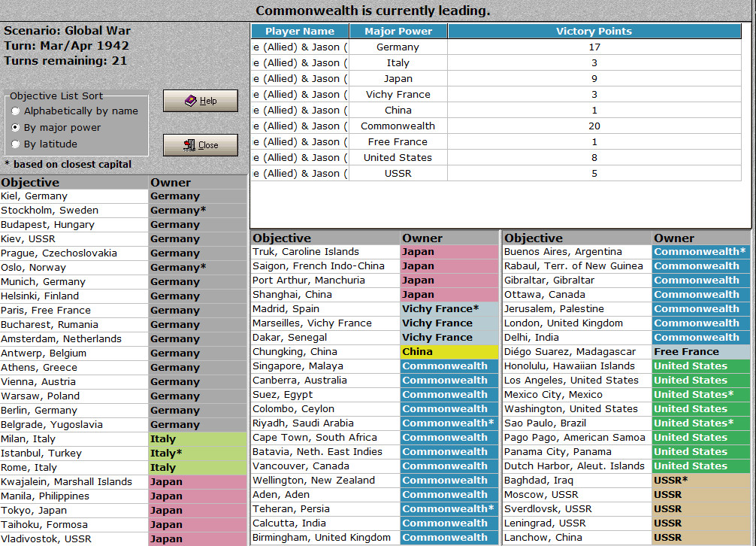Viewport: 756px width, 546px height.
Task: Select By latitude sort option
Action: tap(16, 144)
